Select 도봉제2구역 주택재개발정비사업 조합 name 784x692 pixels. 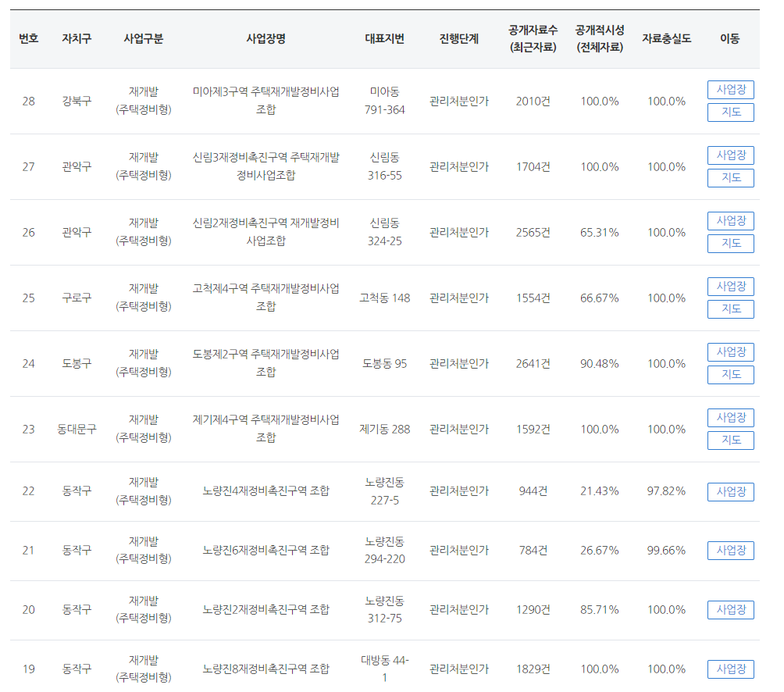pos(266,363)
